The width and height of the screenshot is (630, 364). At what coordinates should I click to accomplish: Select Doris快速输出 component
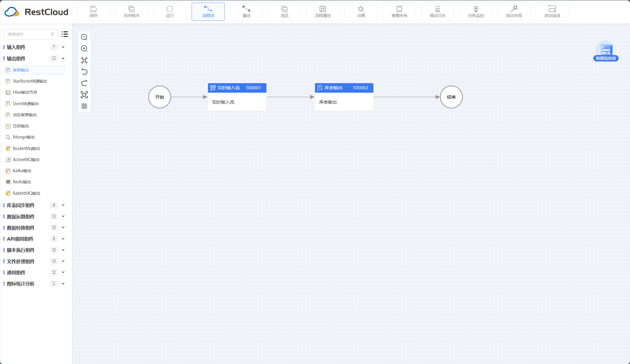pos(34,104)
